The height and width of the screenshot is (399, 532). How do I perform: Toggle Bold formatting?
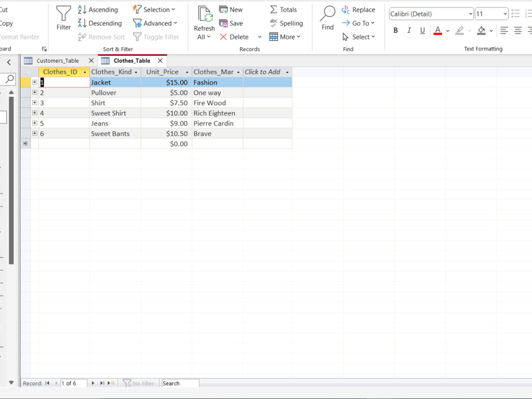[x=395, y=30]
